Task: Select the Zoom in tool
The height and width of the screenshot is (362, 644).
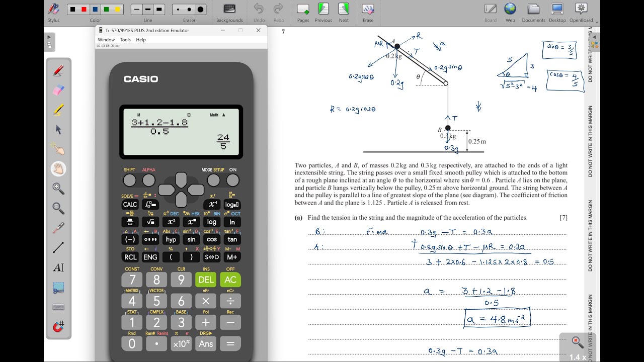Action: [x=58, y=188]
